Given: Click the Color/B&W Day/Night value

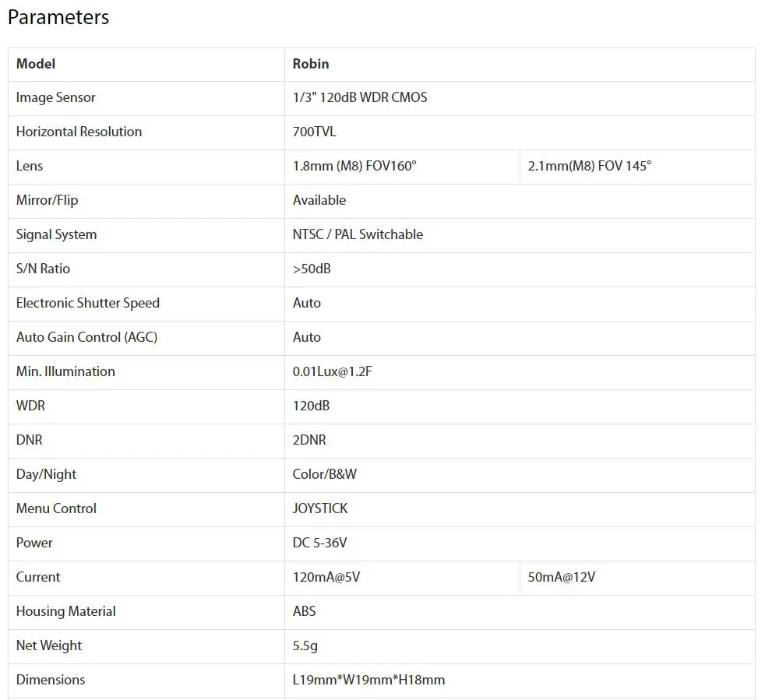Looking at the screenshot, I should pyautogui.click(x=324, y=474).
